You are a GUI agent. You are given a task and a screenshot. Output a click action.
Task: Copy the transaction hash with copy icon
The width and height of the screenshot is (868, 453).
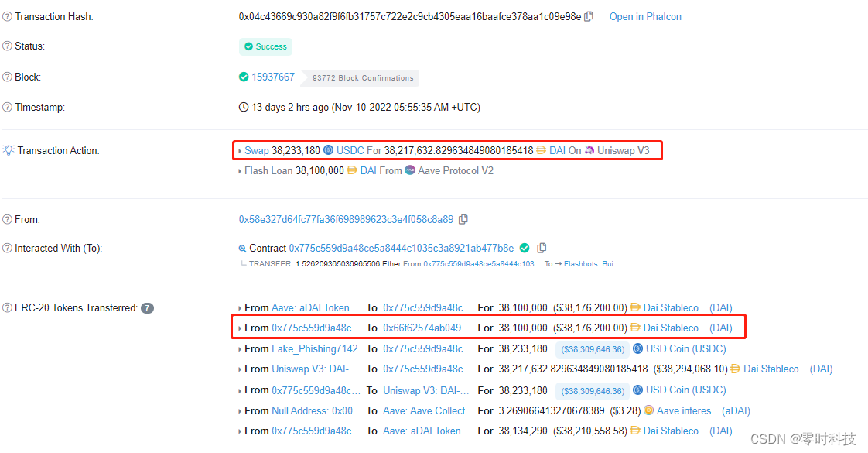(x=589, y=16)
